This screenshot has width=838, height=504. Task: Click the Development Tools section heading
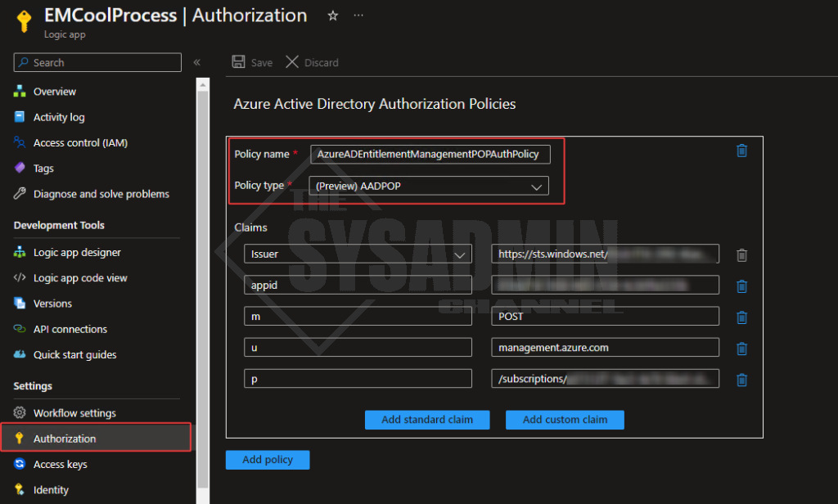pyautogui.click(x=59, y=225)
